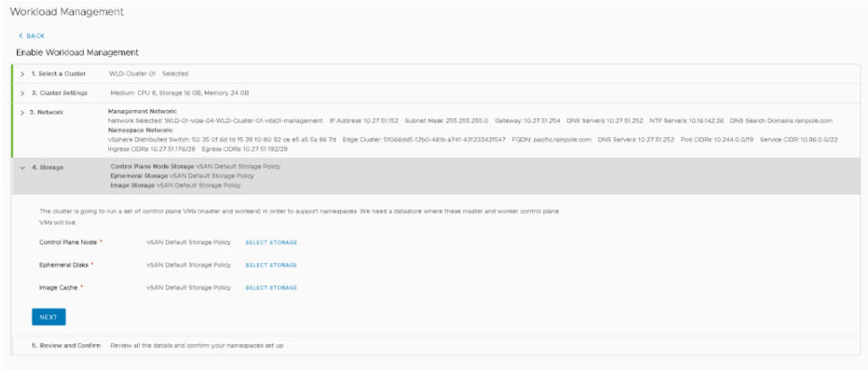Select storage for Control Plane Node

pos(270,242)
